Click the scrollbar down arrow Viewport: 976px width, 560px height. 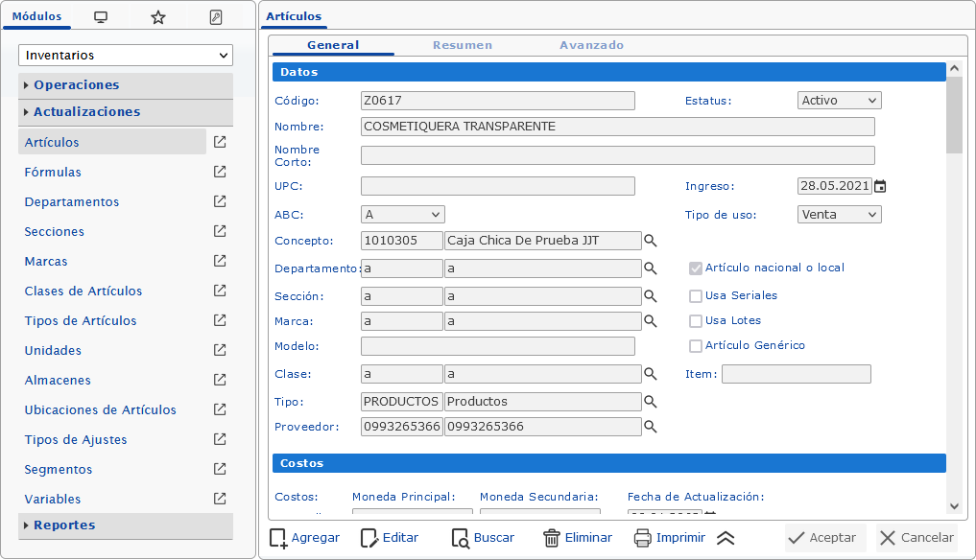[x=954, y=506]
